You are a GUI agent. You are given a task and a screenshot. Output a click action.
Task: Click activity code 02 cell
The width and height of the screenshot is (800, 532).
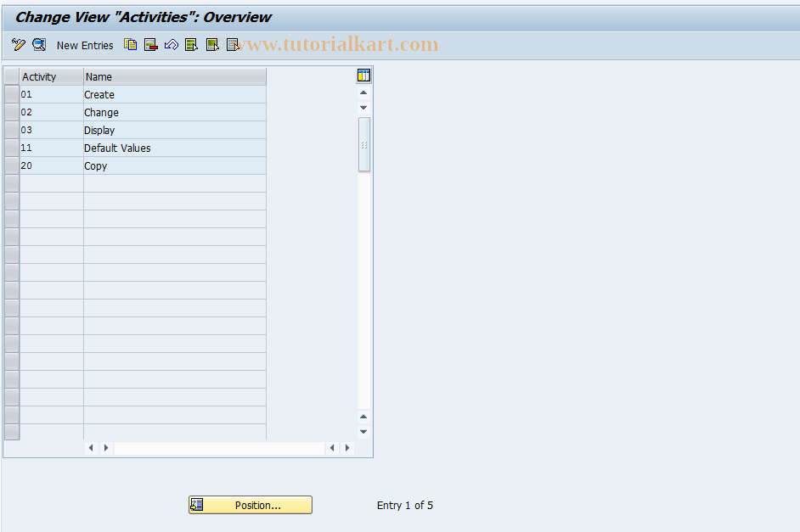(x=52, y=112)
